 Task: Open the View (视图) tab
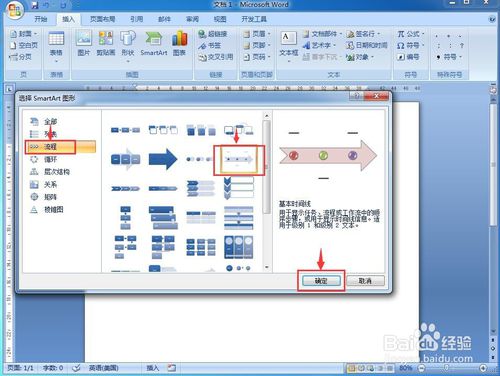[x=220, y=19]
